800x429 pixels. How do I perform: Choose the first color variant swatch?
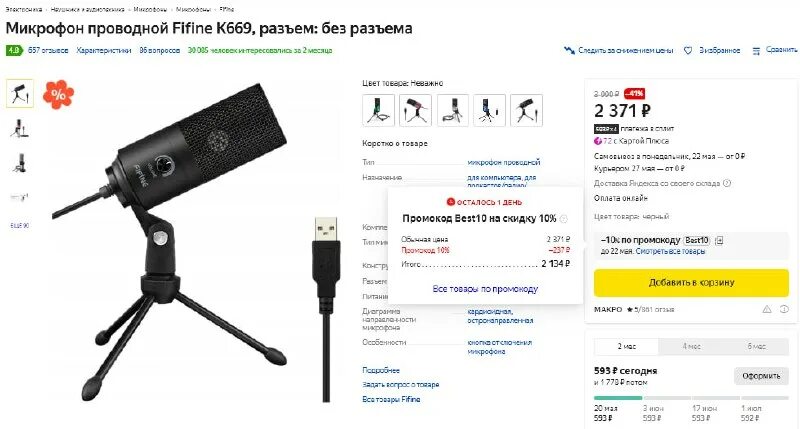tap(378, 110)
